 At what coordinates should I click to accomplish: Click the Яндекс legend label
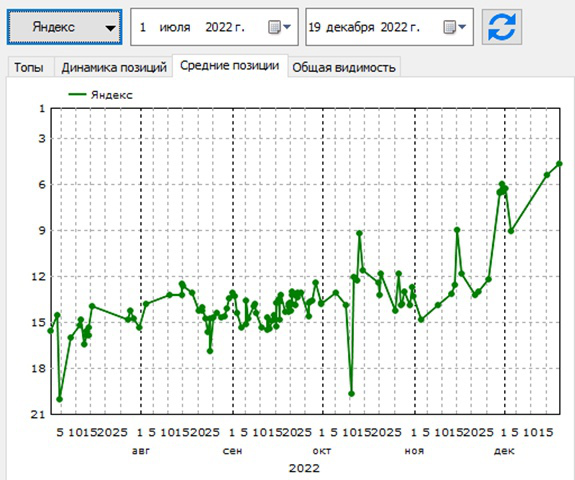coord(112,95)
